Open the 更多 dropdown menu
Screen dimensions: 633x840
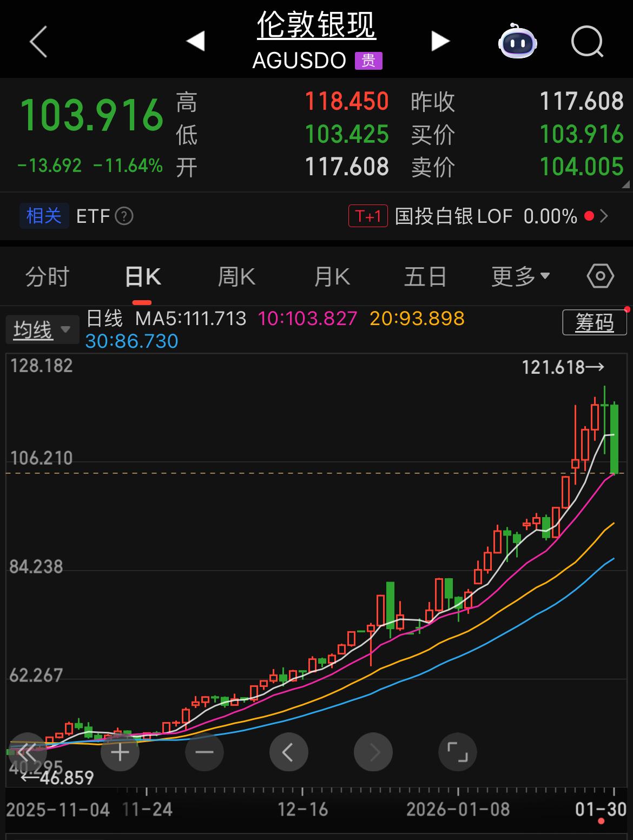[518, 276]
